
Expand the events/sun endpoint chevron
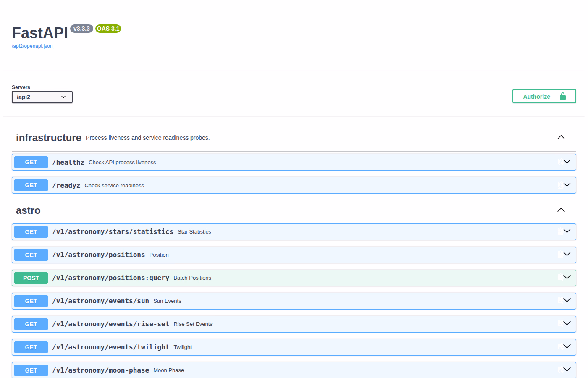click(x=567, y=300)
